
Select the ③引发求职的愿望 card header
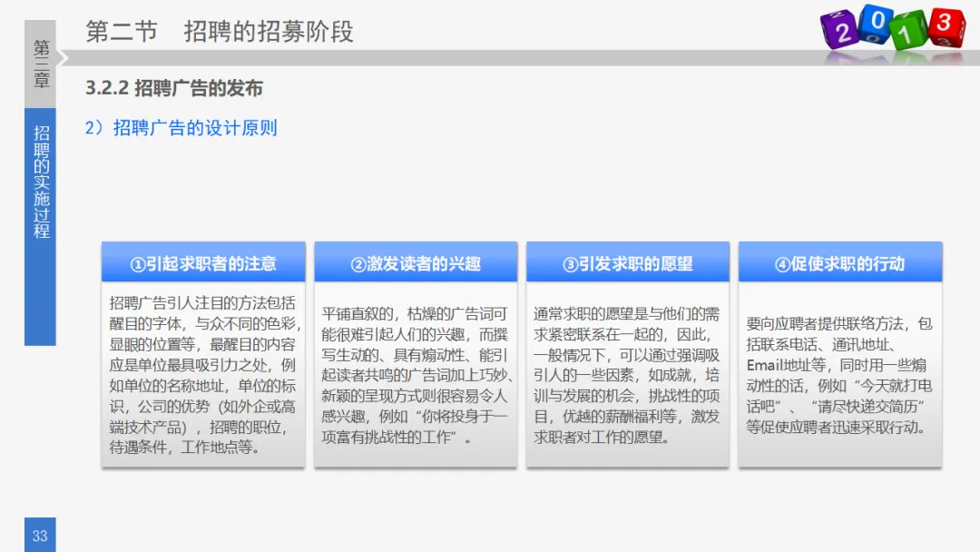point(628,263)
